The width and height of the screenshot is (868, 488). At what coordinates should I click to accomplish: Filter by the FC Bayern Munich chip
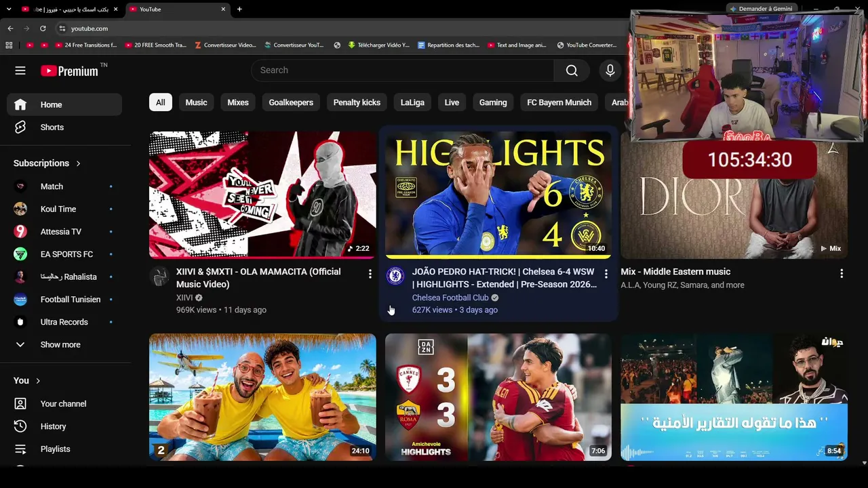pos(559,102)
